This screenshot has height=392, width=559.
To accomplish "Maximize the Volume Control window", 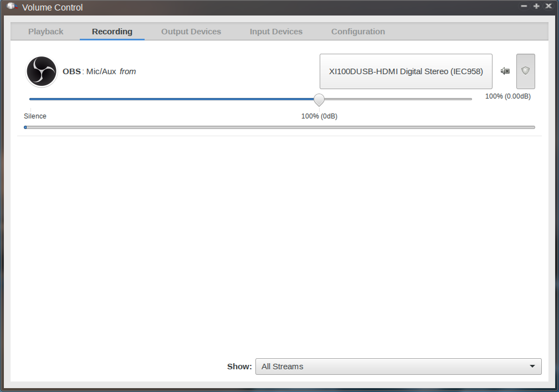I will 536,6.
